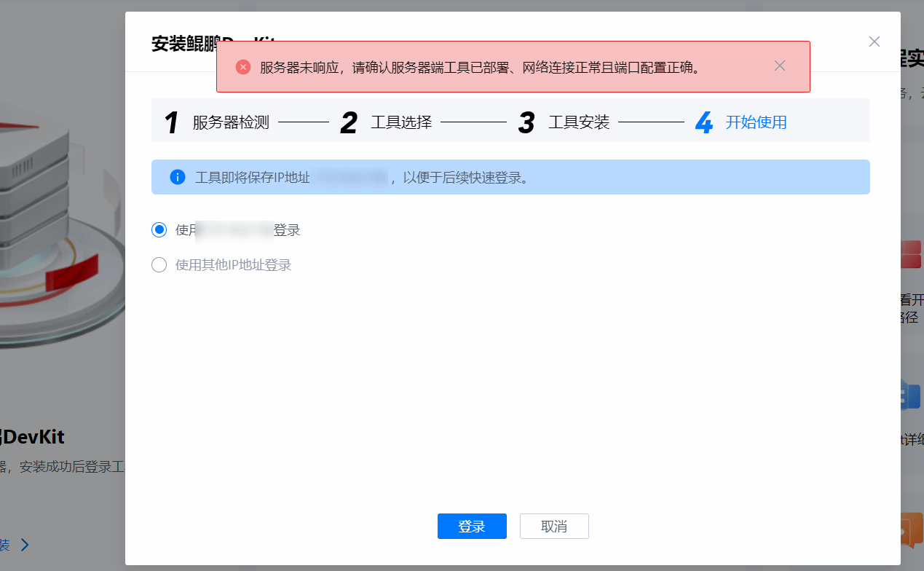Click the 取消 button
Screen dimensions: 924x571
(x=554, y=527)
